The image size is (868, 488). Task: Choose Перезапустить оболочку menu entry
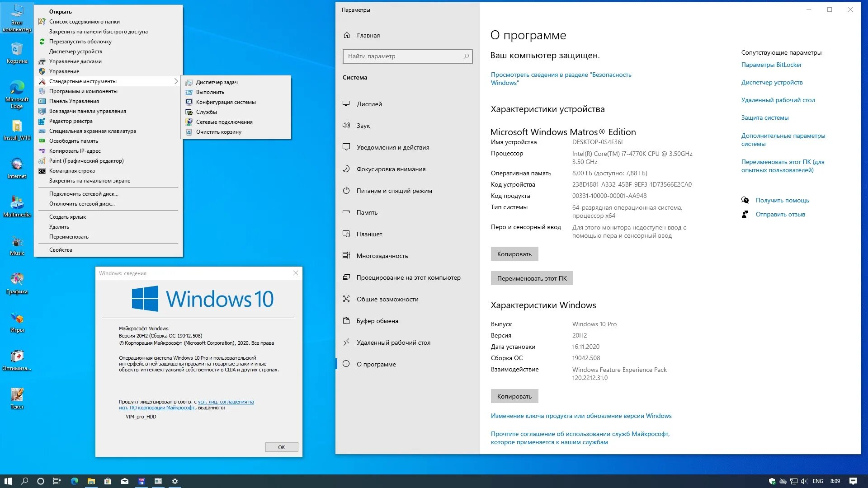pyautogui.click(x=108, y=42)
